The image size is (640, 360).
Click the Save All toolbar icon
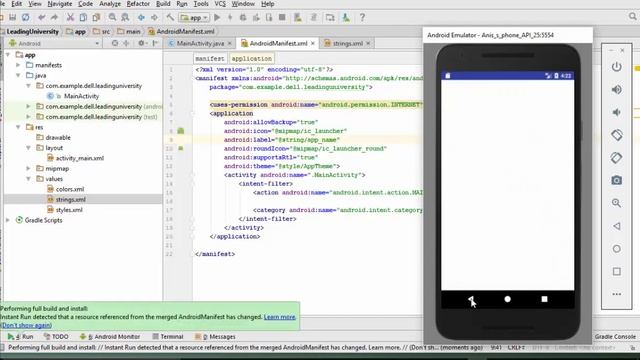point(13,18)
